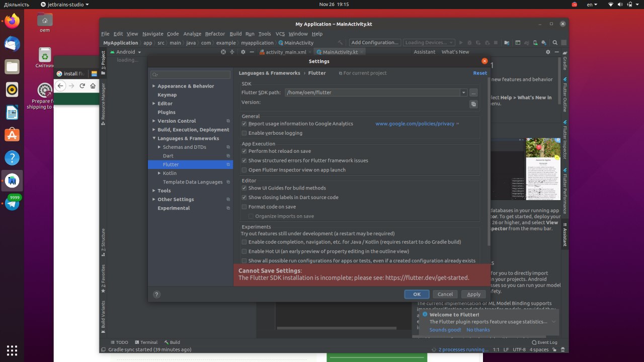Click Cancel in Settings dialog
Screen dimensions: 644x362
pyautogui.click(x=445, y=294)
